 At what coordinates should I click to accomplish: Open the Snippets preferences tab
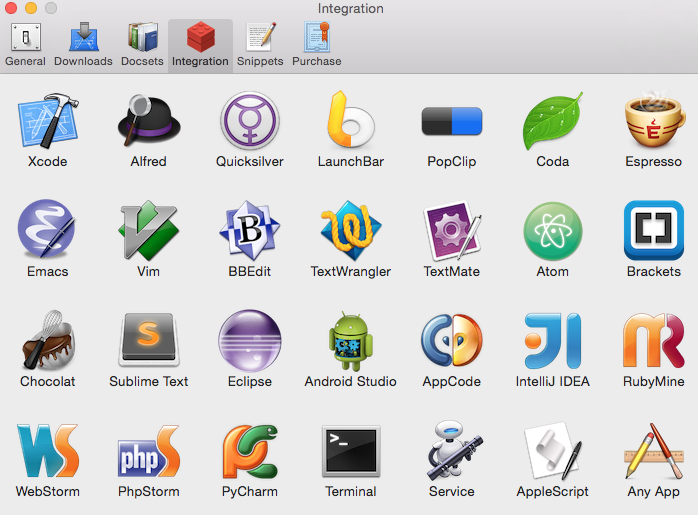pos(260,45)
